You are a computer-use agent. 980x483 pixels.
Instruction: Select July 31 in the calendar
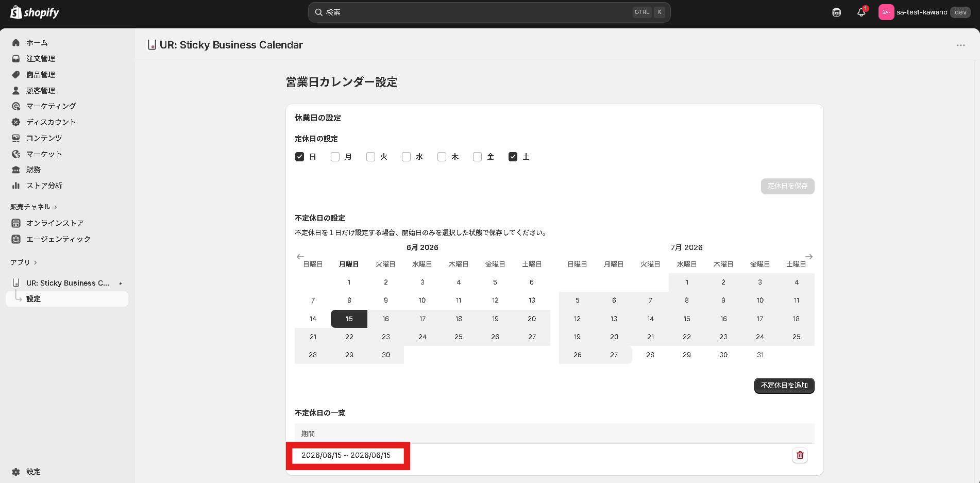coord(760,355)
